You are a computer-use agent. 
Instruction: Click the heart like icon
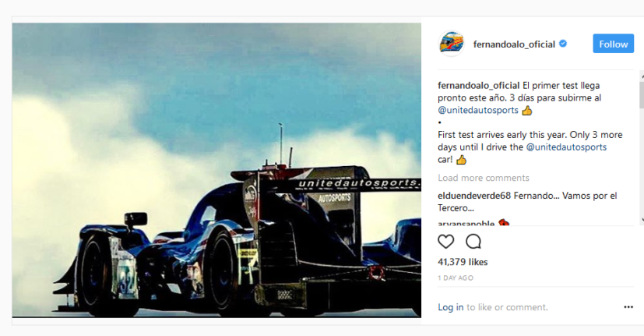445,242
